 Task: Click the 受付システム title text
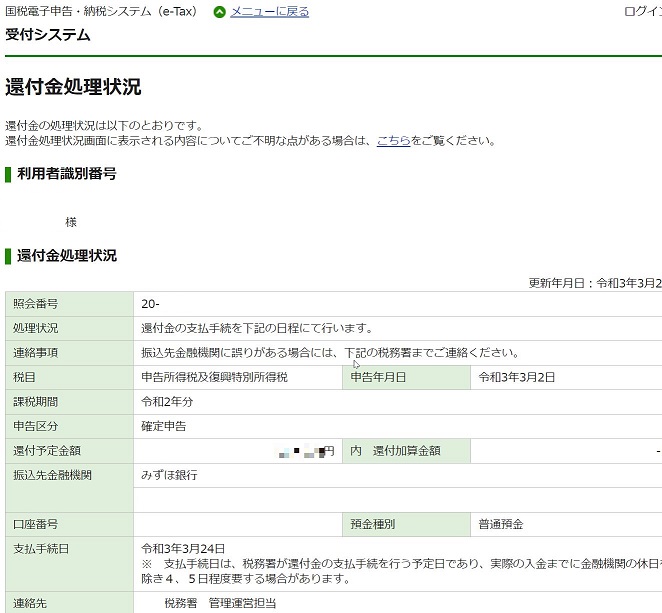click(48, 35)
